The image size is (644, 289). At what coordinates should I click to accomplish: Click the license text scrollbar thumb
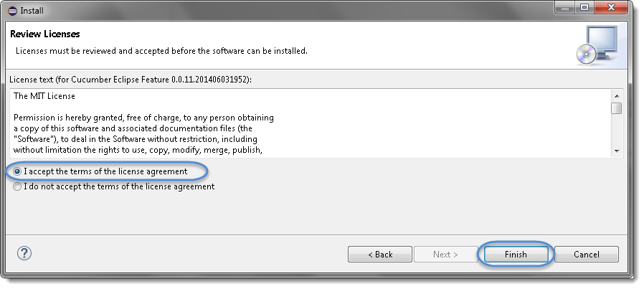click(617, 108)
